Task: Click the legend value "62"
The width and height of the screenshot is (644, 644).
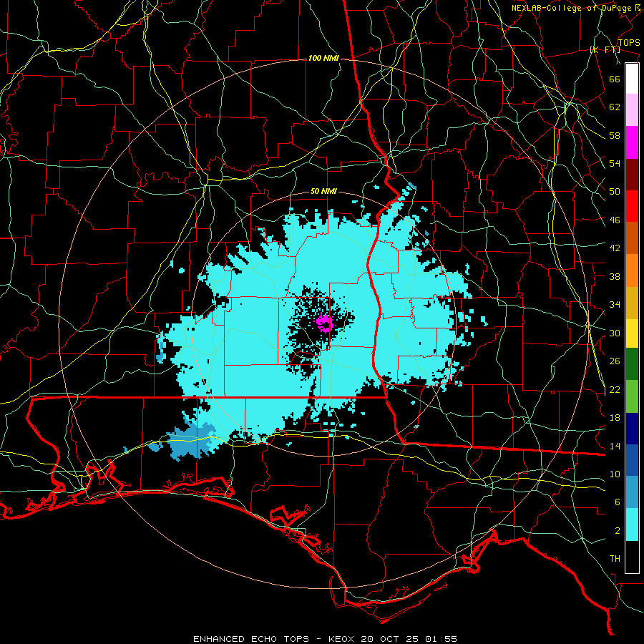Action: [615, 107]
